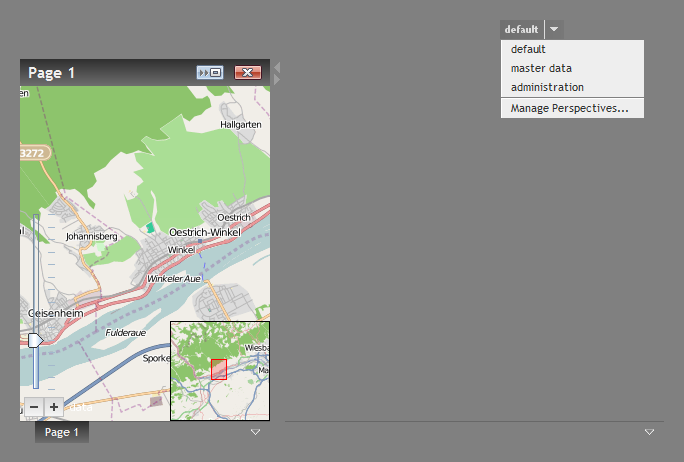Click the Oestrich-Winkel label on the map

pos(204,232)
